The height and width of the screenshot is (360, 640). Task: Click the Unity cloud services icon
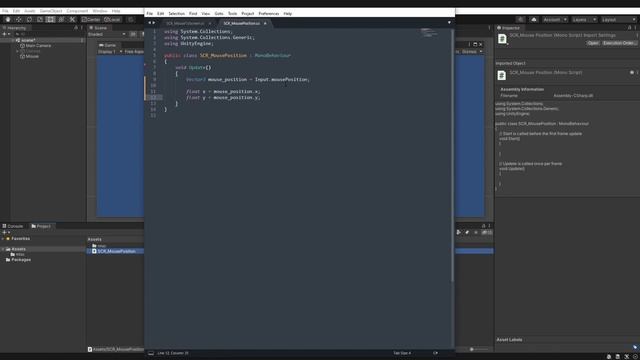pos(533,19)
